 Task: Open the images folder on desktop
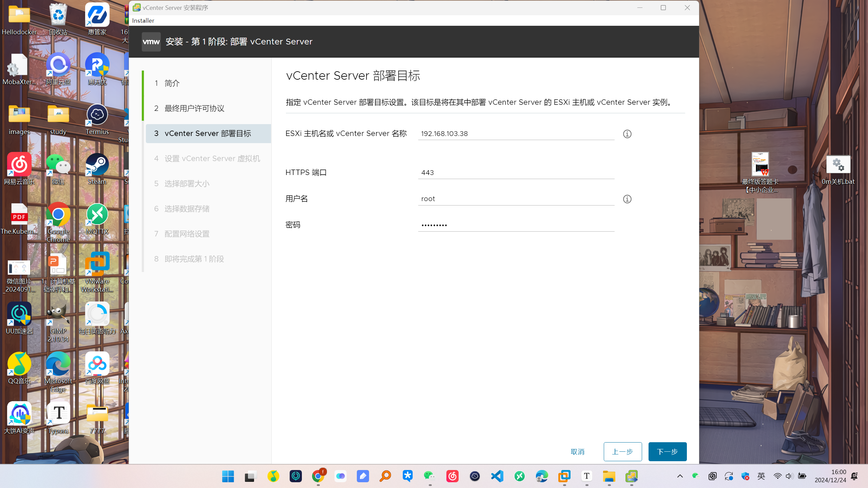pos(19,119)
